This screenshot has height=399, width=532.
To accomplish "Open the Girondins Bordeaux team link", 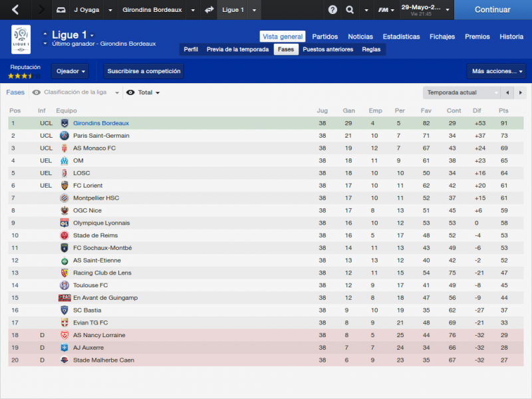I will (x=101, y=123).
